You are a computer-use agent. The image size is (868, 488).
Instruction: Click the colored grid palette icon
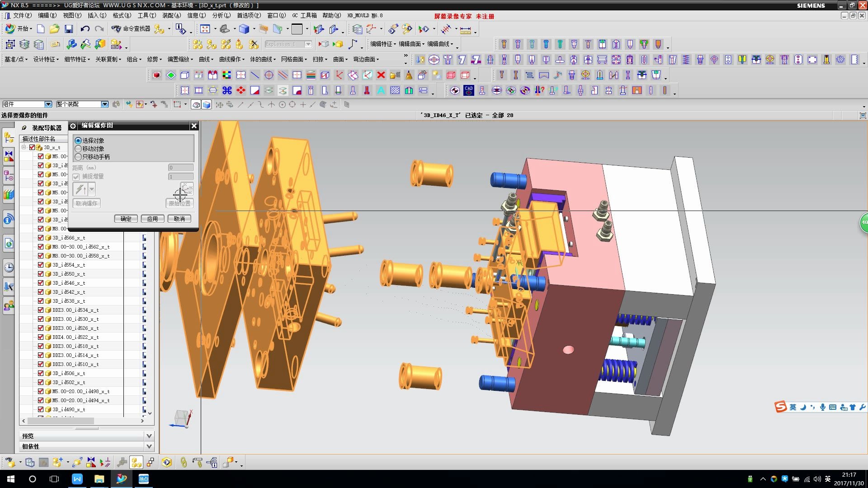tap(226, 75)
